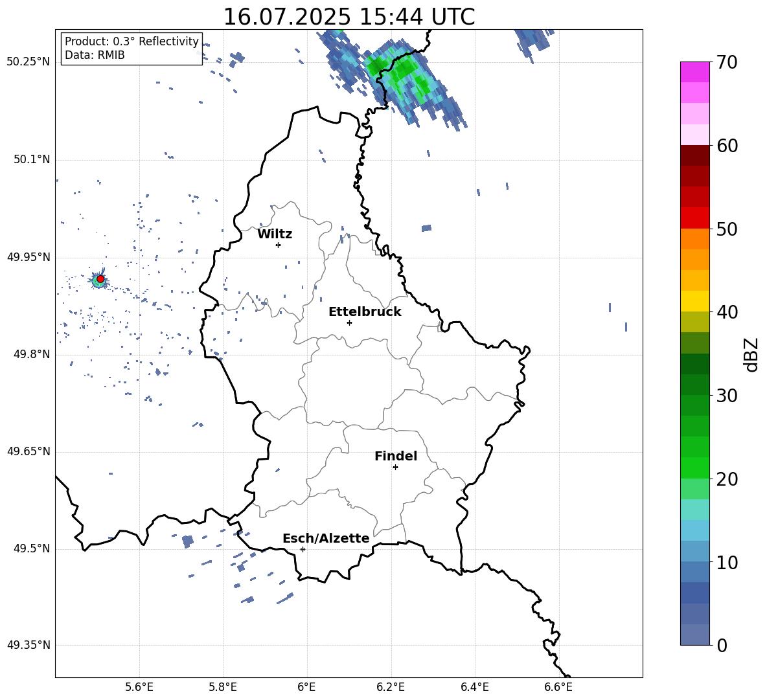Click the 6.4°E longitude label
This screenshot has width=767, height=700.
(x=474, y=687)
